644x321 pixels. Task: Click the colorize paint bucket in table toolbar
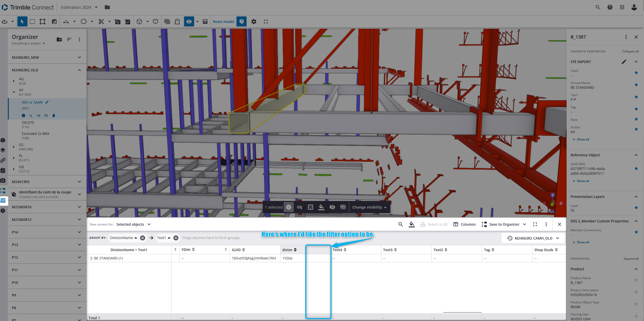click(x=412, y=224)
